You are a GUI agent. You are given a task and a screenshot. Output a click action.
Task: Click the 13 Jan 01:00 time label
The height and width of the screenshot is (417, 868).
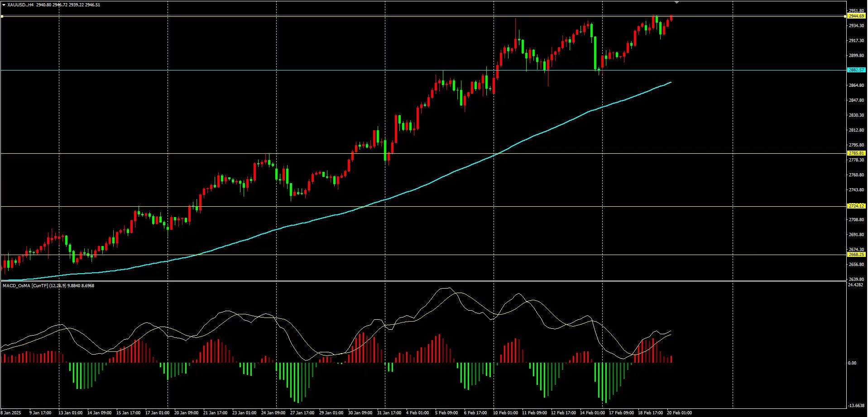[x=71, y=413]
